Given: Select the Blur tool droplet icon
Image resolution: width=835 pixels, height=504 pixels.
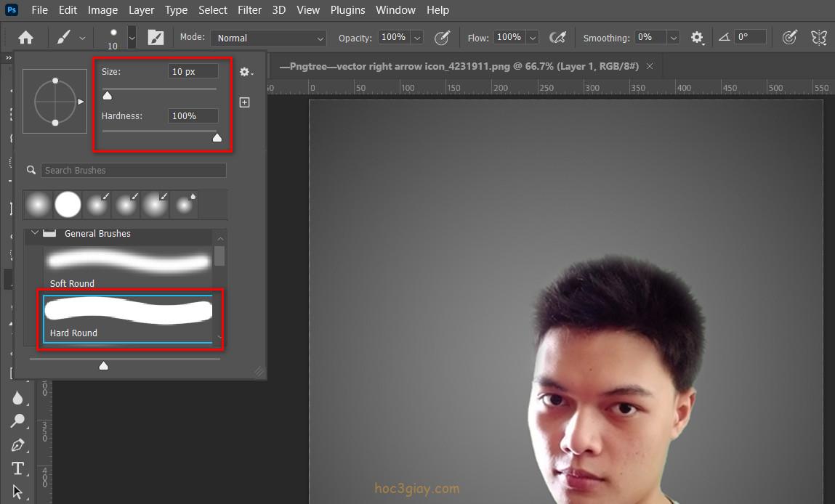Looking at the screenshot, I should tap(17, 398).
